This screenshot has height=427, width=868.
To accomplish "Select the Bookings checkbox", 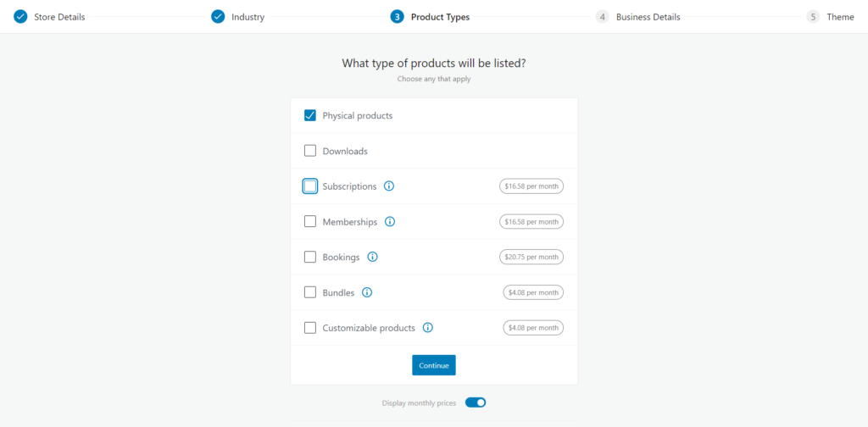I will coord(310,258).
